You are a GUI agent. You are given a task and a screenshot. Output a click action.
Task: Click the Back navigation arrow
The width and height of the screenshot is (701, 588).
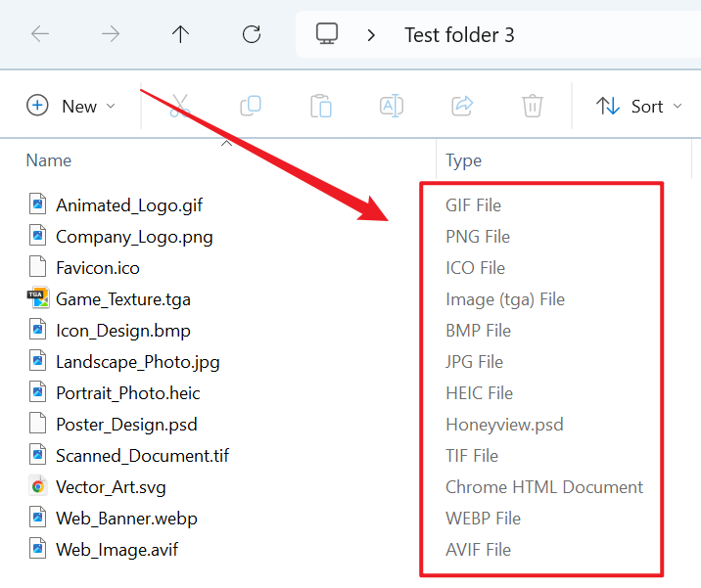tap(40, 34)
